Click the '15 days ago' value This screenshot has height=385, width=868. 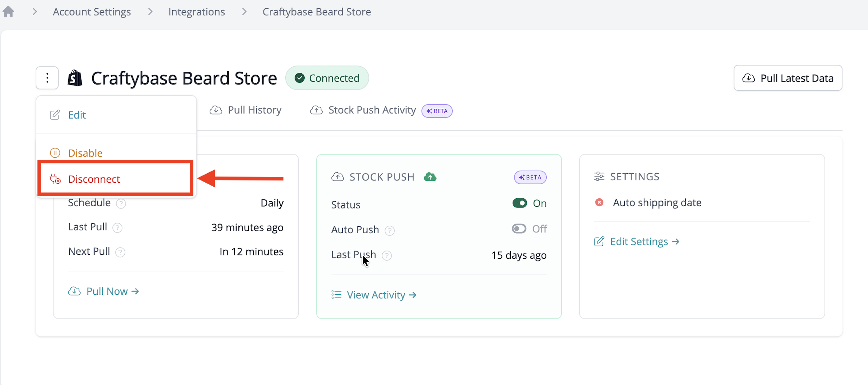pos(519,255)
